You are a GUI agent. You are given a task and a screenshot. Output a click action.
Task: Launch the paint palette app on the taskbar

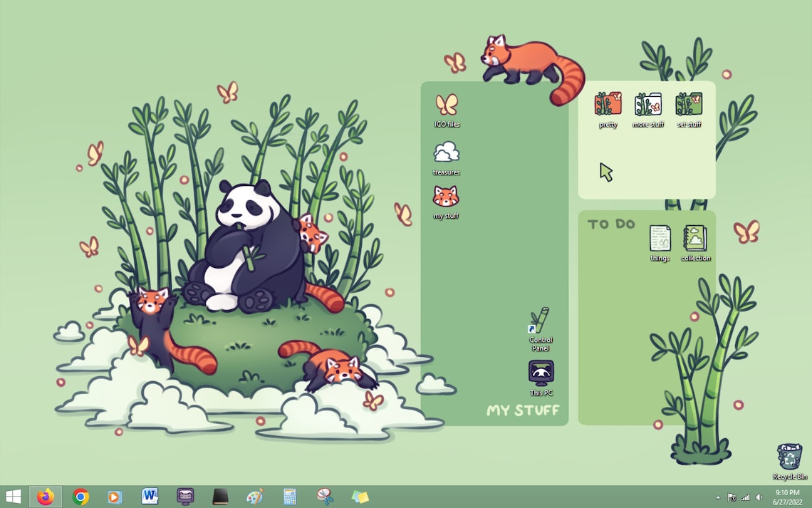[x=254, y=496]
